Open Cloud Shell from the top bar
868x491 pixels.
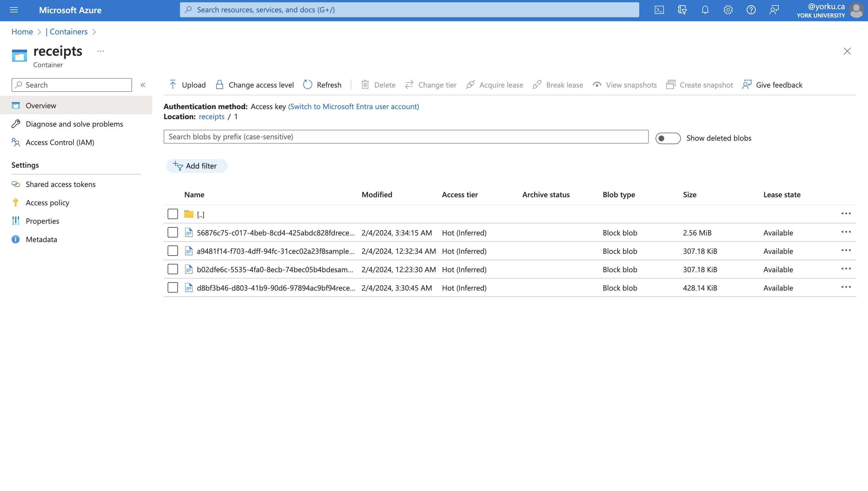point(659,10)
